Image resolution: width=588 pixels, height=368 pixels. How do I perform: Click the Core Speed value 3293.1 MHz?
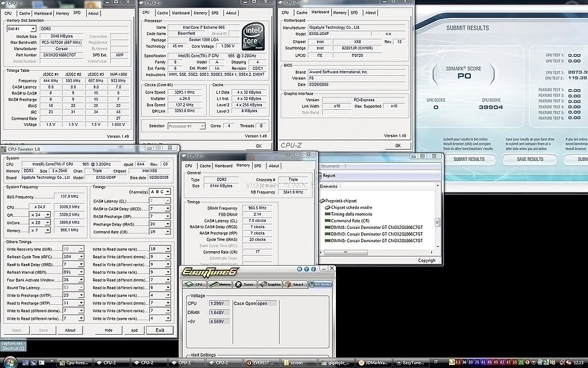click(x=184, y=93)
